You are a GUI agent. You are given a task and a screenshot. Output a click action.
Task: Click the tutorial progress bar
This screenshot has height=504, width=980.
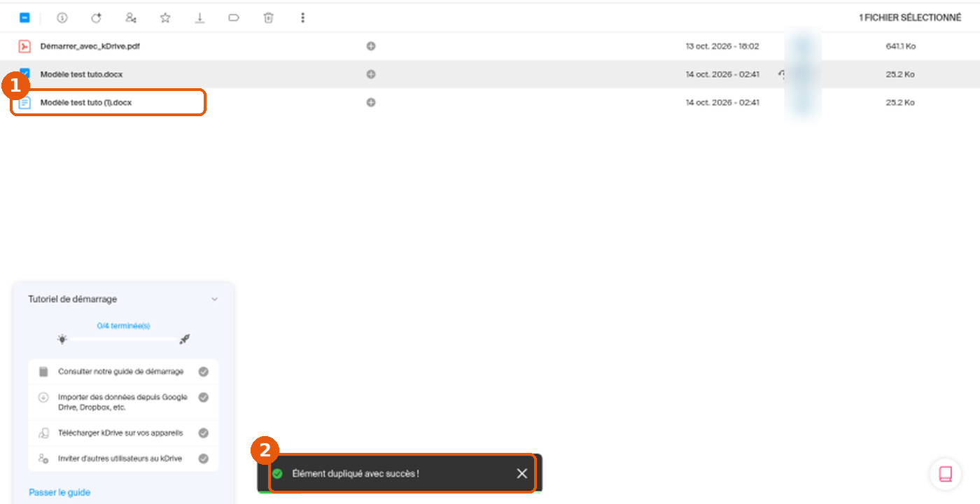pyautogui.click(x=123, y=339)
